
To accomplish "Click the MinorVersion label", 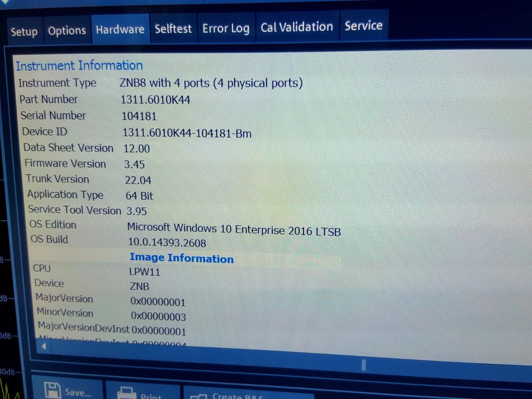I will click(65, 312).
